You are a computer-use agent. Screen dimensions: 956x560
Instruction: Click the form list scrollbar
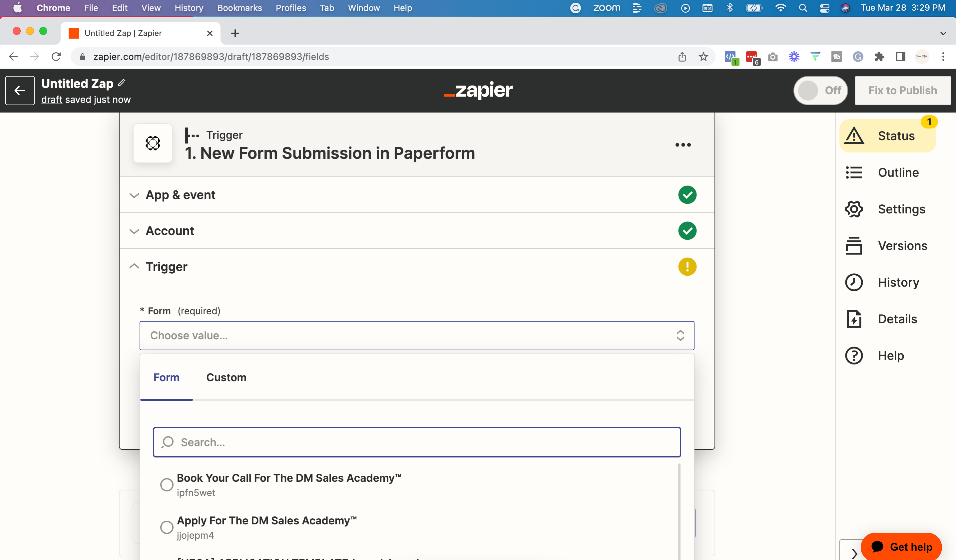tap(679, 511)
